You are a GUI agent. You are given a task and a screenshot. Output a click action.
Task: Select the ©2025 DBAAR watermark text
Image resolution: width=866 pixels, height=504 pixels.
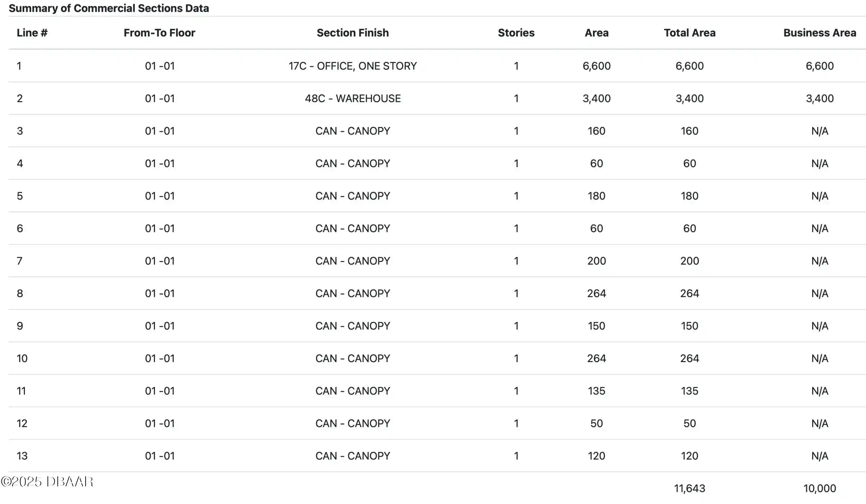[47, 481]
